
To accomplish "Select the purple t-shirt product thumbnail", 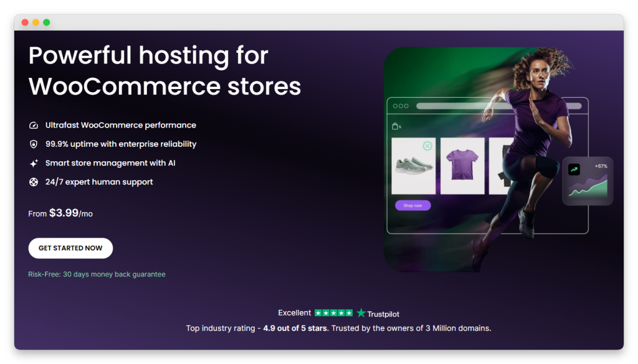I will coord(462,166).
